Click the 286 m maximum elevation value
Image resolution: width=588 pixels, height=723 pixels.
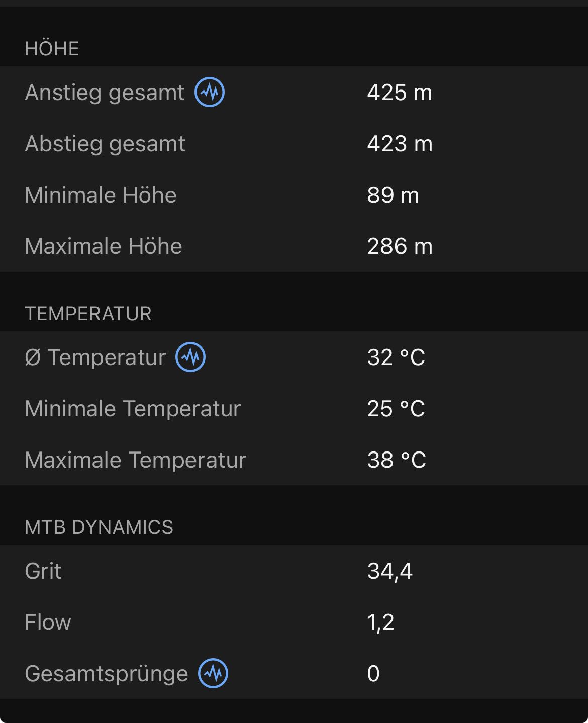pos(400,246)
